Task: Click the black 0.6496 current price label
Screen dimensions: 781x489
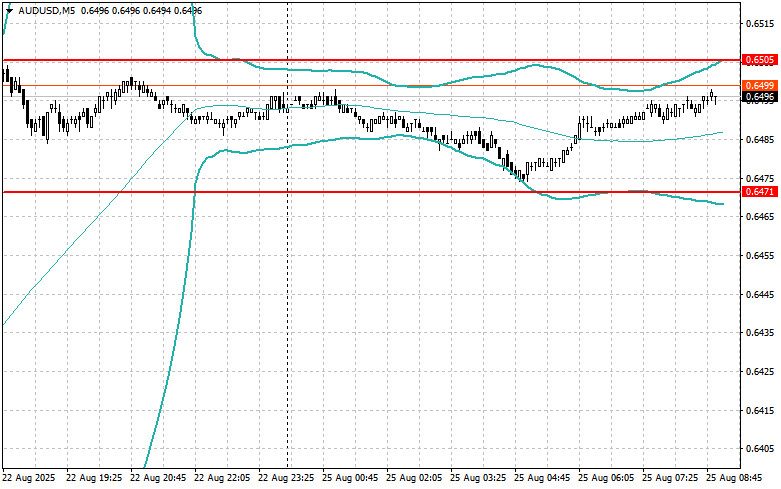Action: (x=760, y=97)
